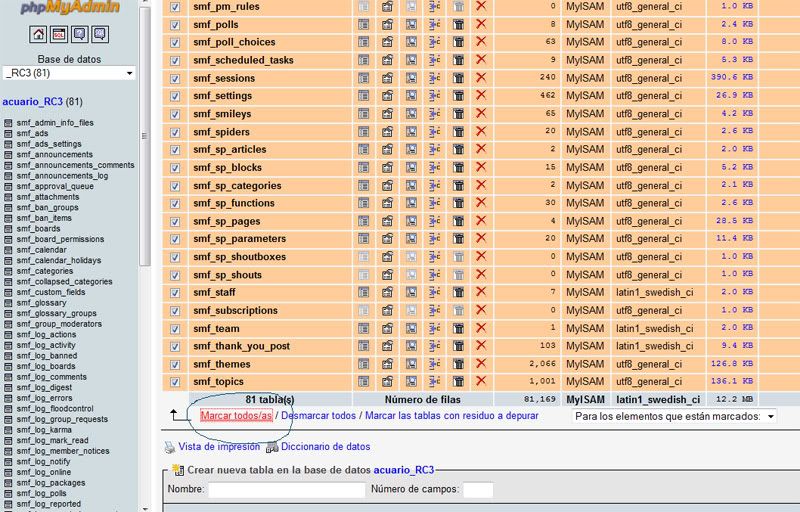Drop smf_topics table red X
This screenshot has height=512, width=800.
pos(481,381)
